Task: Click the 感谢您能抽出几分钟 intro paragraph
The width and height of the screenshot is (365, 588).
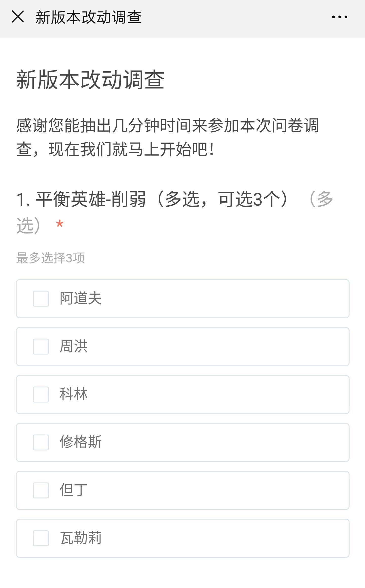Action: pos(167,137)
